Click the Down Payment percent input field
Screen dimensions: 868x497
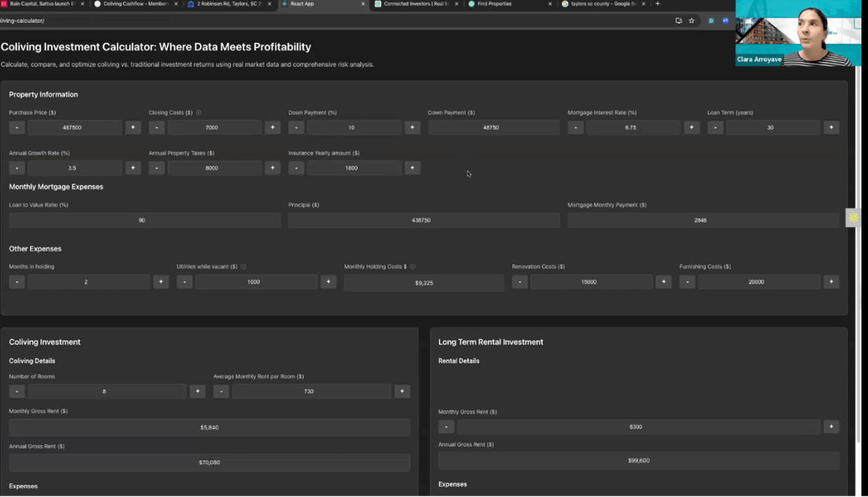pyautogui.click(x=354, y=127)
